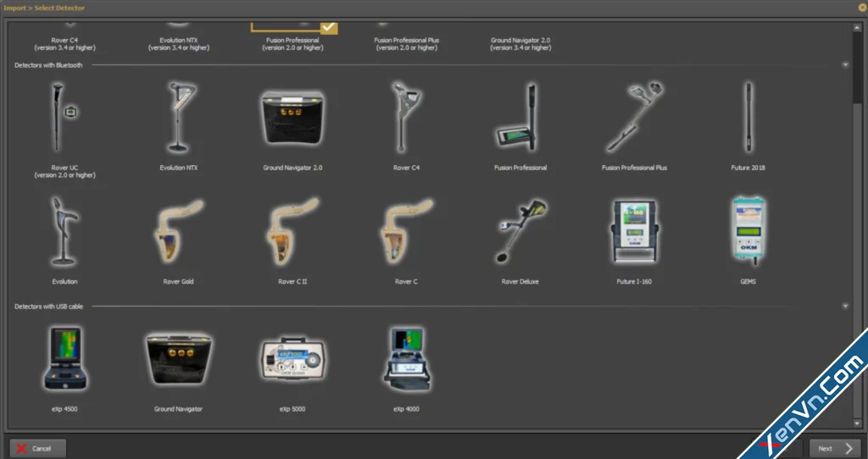Pick the Evolution detector icon

point(64,232)
